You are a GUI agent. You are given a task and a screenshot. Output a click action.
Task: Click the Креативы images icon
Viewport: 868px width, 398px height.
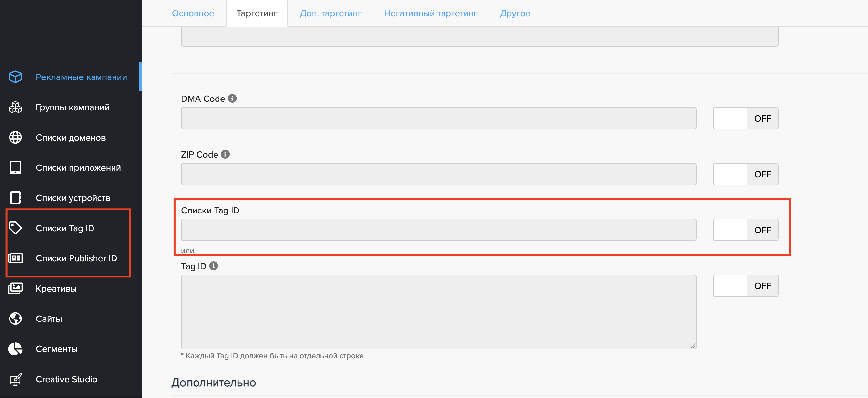tap(15, 288)
